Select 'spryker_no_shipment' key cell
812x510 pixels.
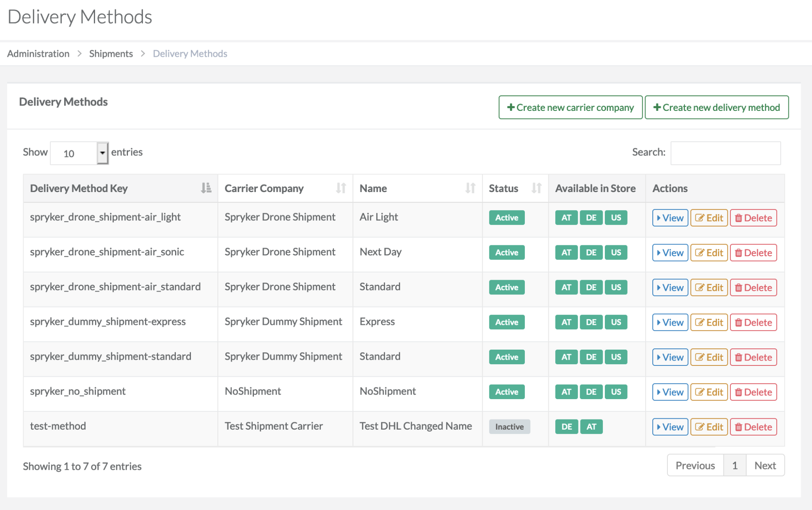121,394
